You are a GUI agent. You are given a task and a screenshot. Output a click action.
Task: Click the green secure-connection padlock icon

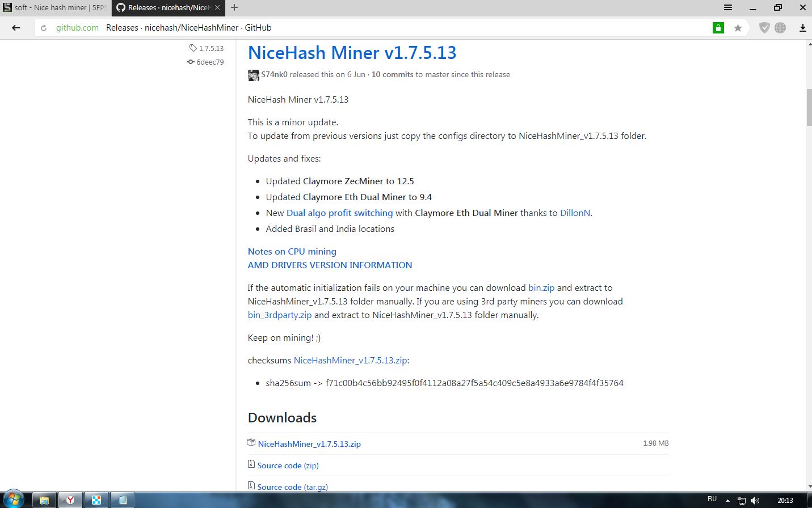pos(718,28)
